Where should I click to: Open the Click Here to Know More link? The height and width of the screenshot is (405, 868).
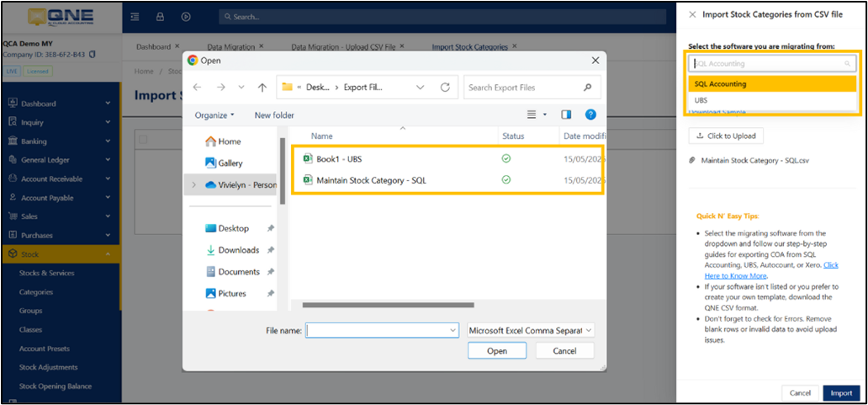771,270
